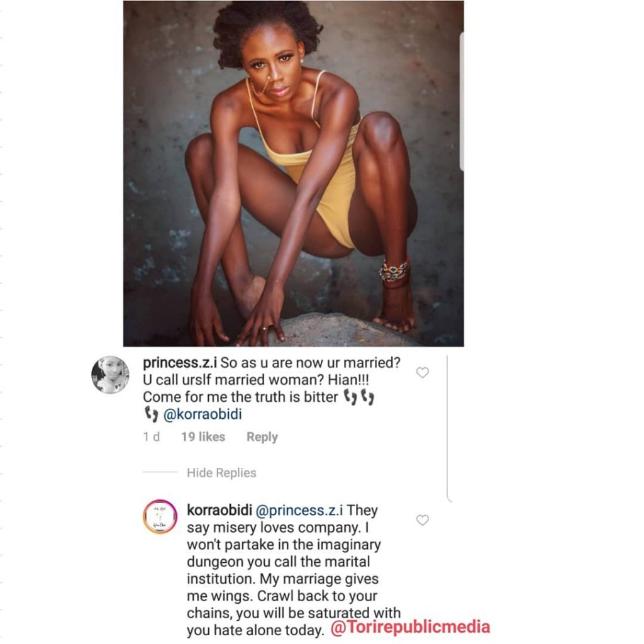Like korraobidi's reply with the heart icon

pyautogui.click(x=422, y=520)
